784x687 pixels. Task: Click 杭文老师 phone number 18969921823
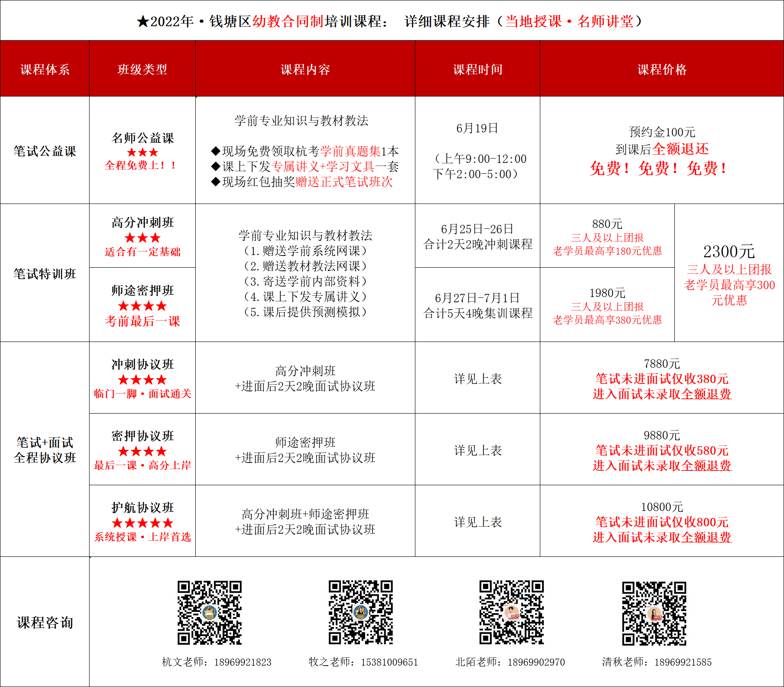click(243, 662)
